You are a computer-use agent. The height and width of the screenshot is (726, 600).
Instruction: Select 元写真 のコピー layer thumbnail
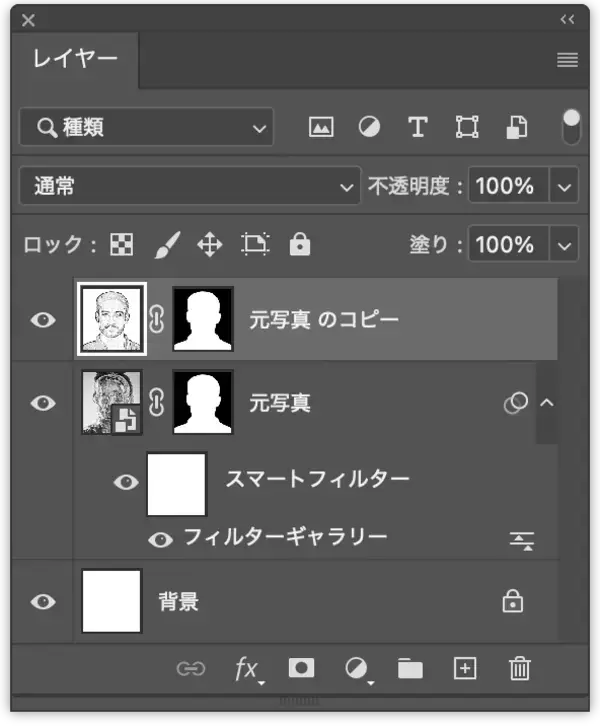tap(112, 319)
